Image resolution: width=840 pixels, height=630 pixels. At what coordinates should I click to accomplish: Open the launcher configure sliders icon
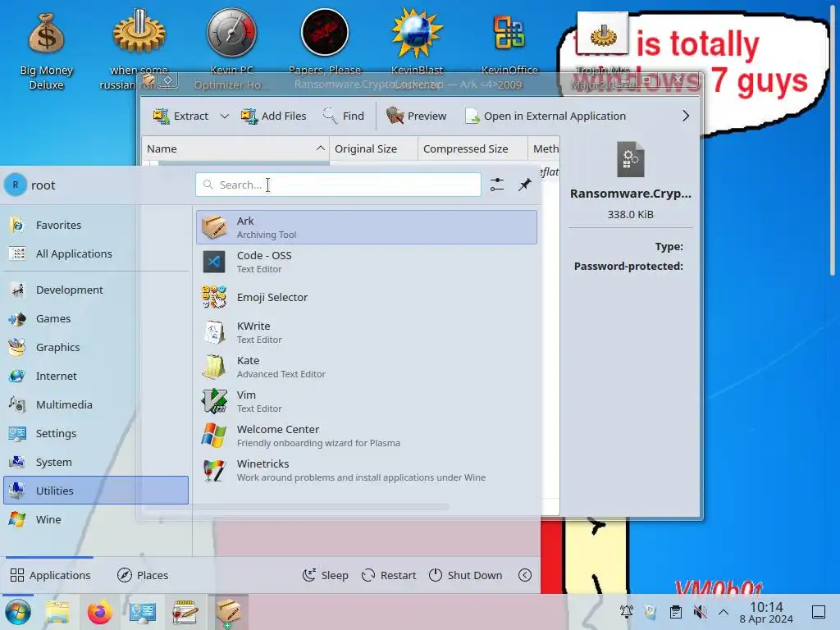(497, 185)
